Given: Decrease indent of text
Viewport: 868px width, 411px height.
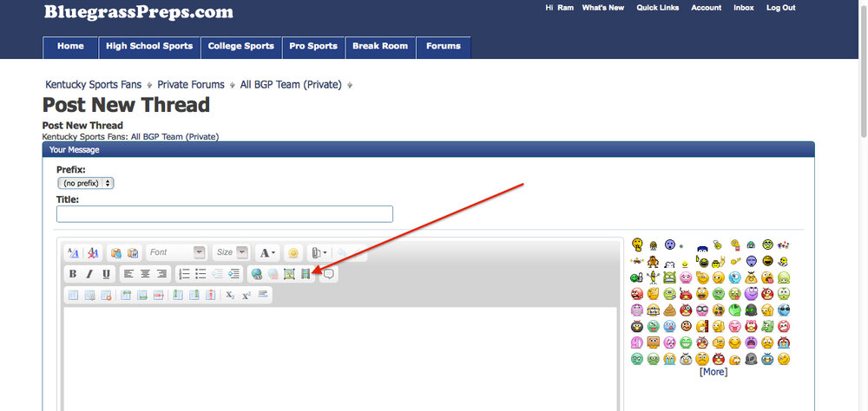Looking at the screenshot, I should pyautogui.click(x=218, y=274).
